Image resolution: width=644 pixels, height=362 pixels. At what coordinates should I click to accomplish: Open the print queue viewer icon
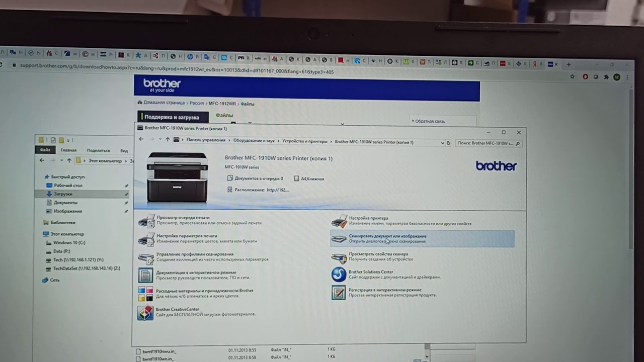[146, 221]
